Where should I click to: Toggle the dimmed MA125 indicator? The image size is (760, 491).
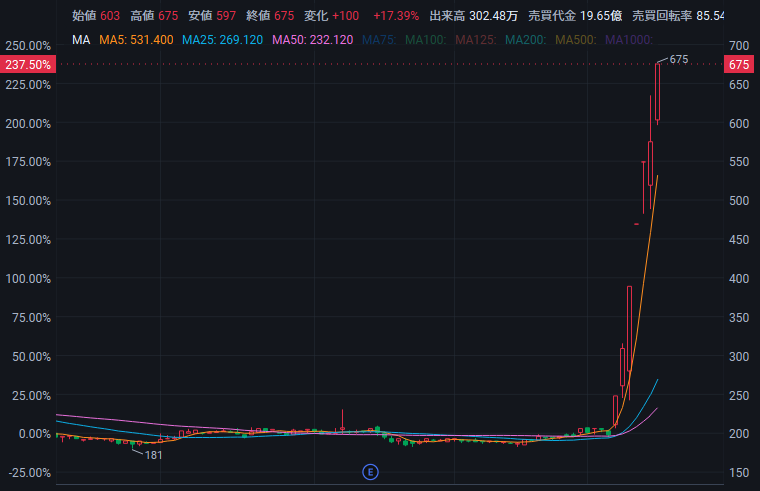(475, 40)
